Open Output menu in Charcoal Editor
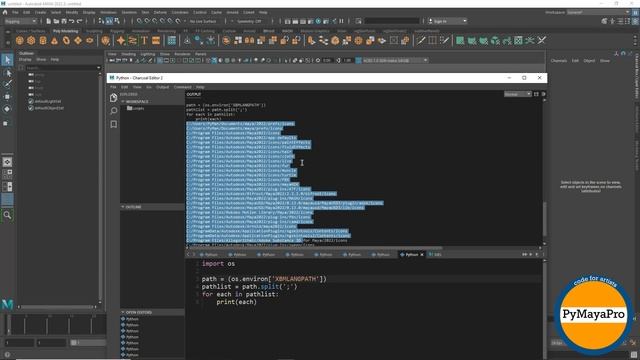640x360 pixels. tap(162, 87)
